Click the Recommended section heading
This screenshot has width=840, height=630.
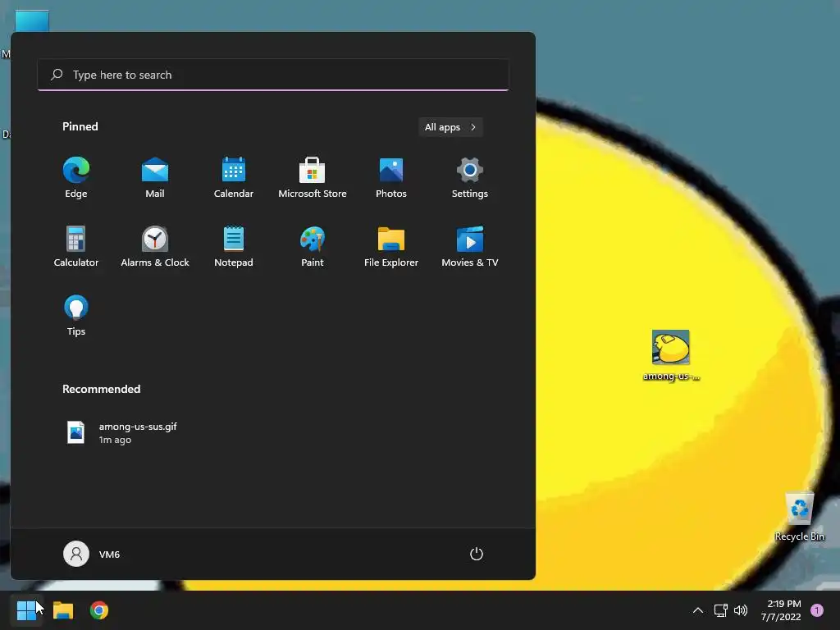click(x=101, y=389)
